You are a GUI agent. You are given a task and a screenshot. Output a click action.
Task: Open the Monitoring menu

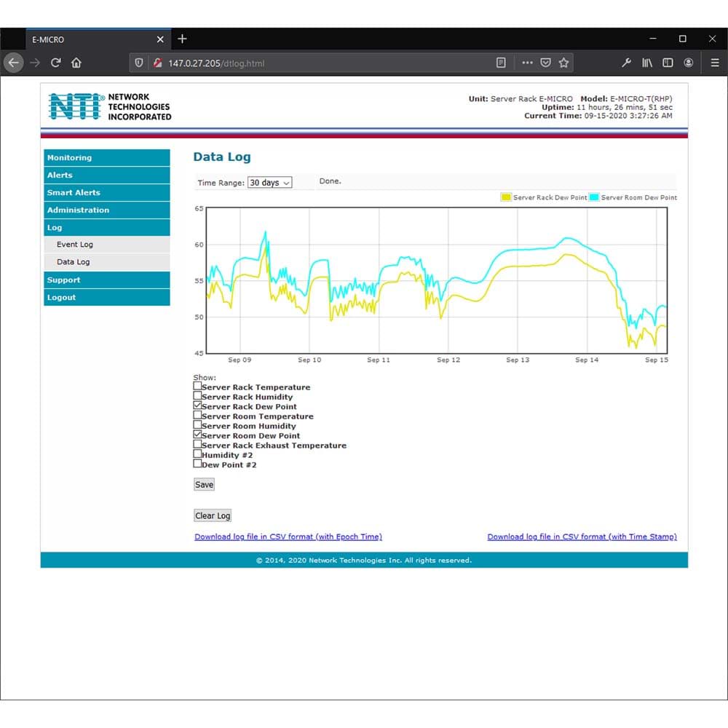tap(107, 158)
